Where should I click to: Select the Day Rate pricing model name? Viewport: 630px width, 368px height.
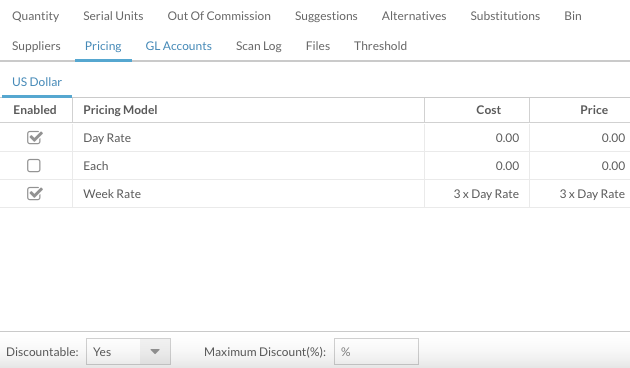(x=107, y=138)
